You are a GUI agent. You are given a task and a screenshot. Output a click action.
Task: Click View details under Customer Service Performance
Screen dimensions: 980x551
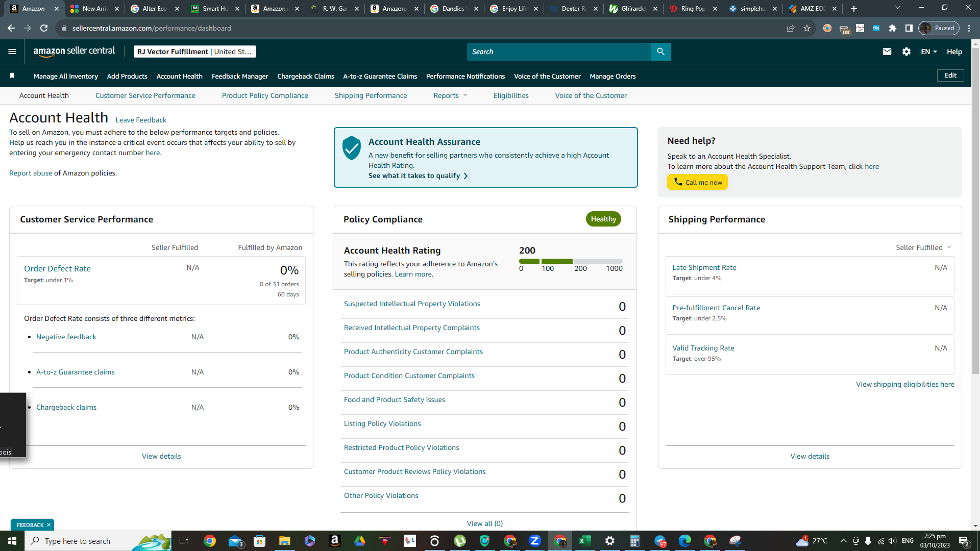161,456
